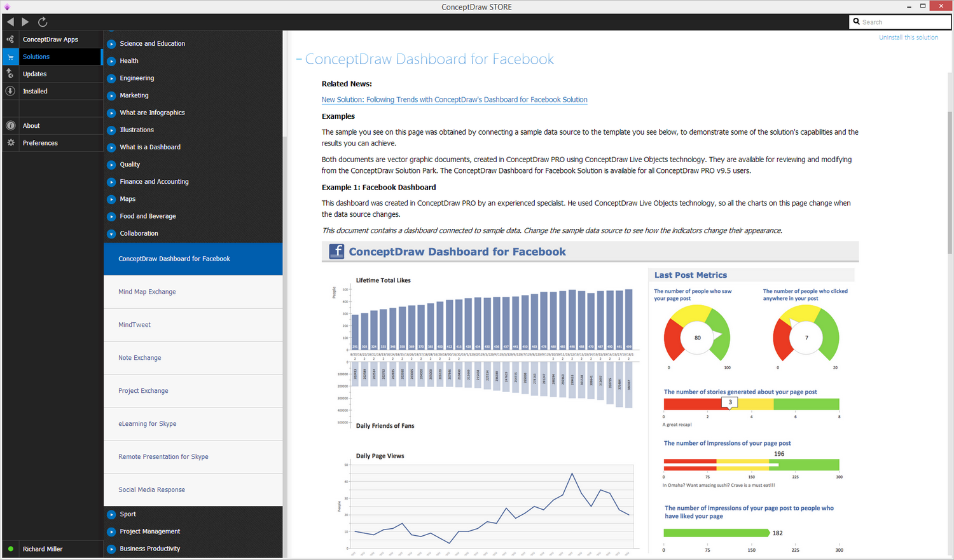Image resolution: width=954 pixels, height=560 pixels.
Task: Select the MindTweet solution
Action: click(193, 325)
